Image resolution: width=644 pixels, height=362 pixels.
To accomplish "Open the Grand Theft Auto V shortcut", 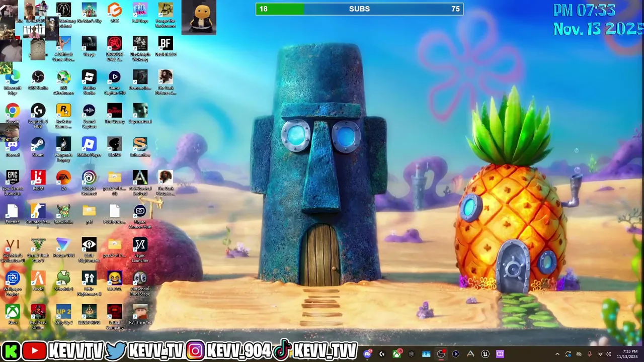I will [38, 250].
